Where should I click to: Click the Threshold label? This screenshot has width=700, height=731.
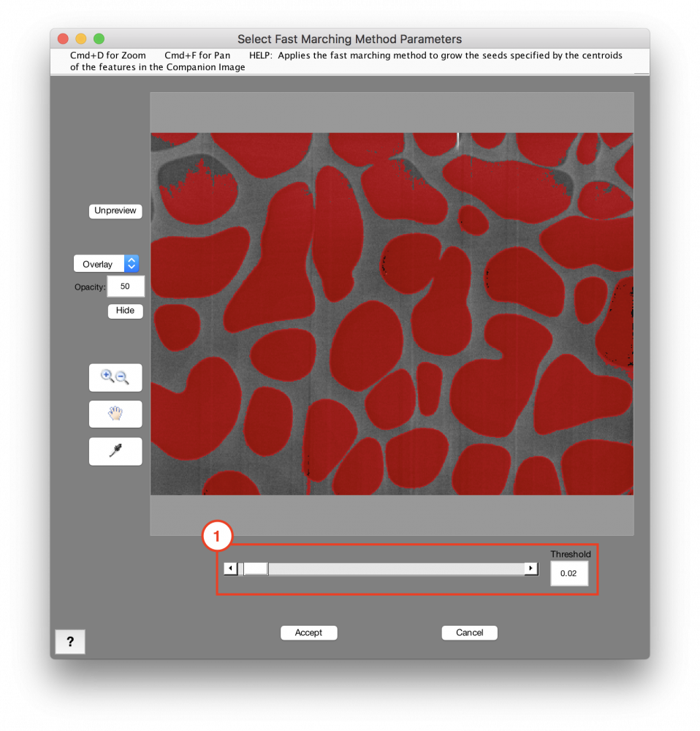pos(571,554)
